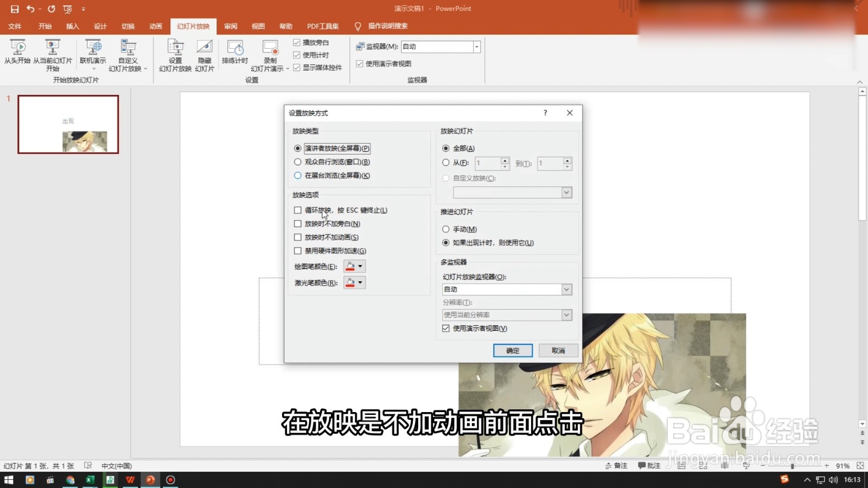Click the Undo icon in quick access
Viewport: 868px width, 488px height.
click(x=30, y=9)
